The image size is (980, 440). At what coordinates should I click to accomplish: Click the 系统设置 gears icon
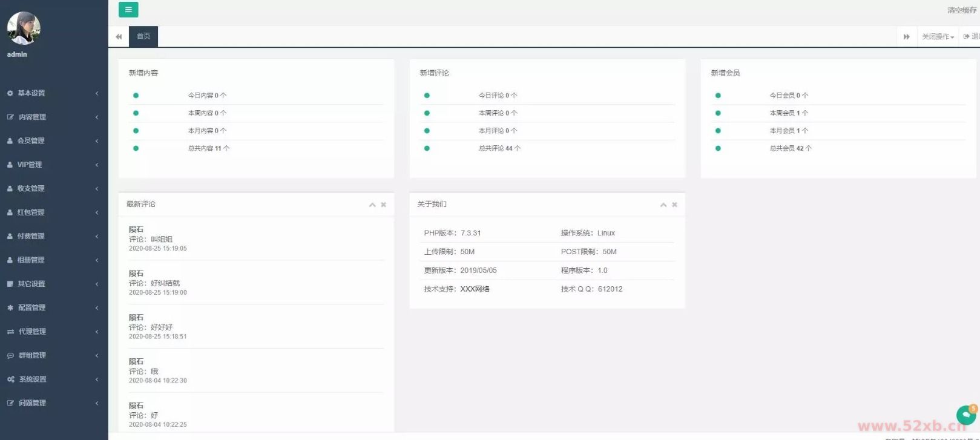click(x=10, y=379)
